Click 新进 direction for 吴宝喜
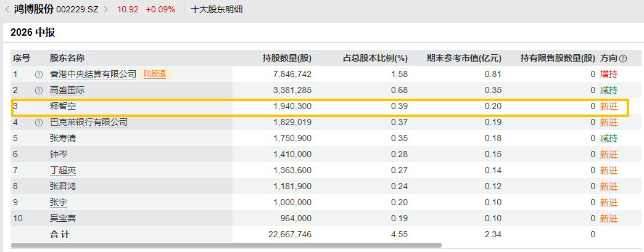The height and width of the screenshot is (252, 644). (609, 218)
